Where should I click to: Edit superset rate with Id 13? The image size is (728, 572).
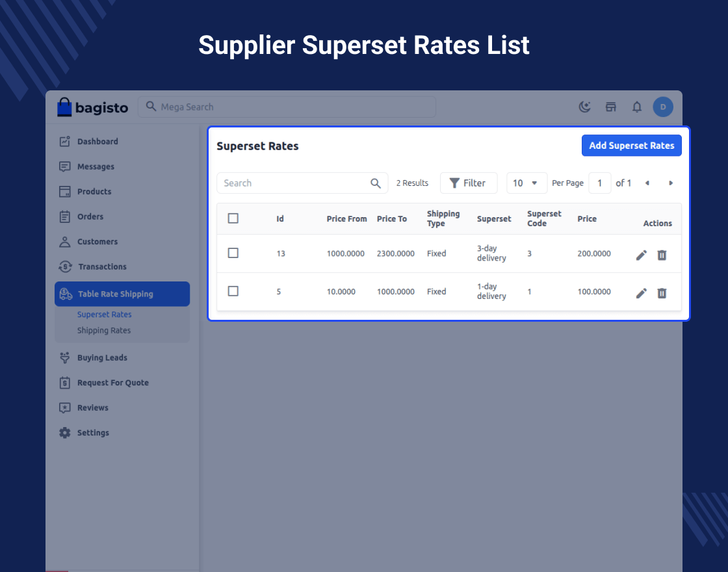tap(641, 255)
